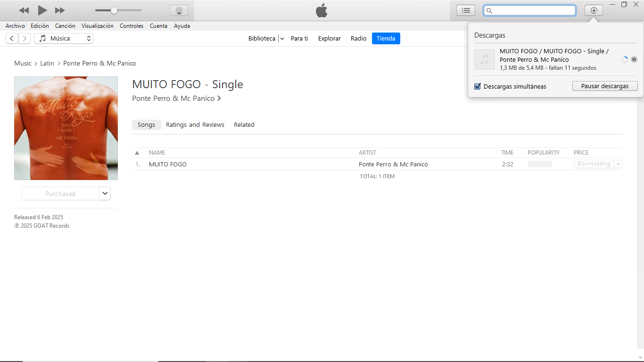This screenshot has width=644, height=362.
Task: Open the Related tab
Action: coord(244,125)
